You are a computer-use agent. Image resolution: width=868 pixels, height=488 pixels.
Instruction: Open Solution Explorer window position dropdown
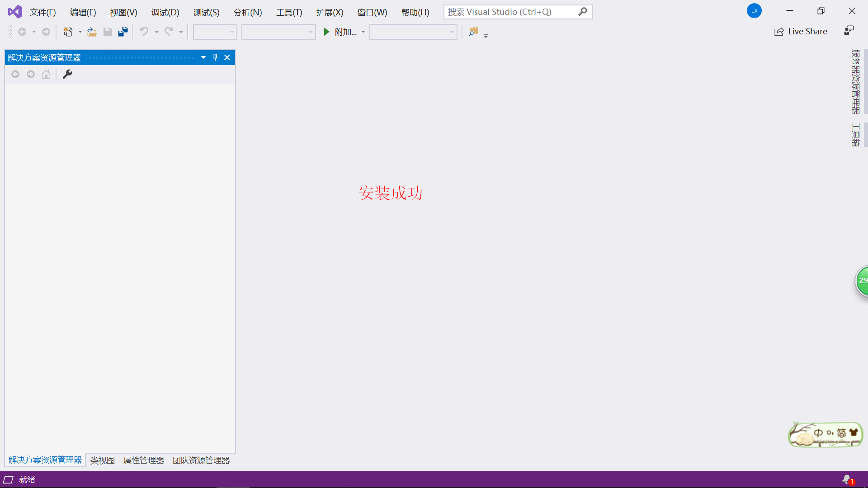pos(203,57)
